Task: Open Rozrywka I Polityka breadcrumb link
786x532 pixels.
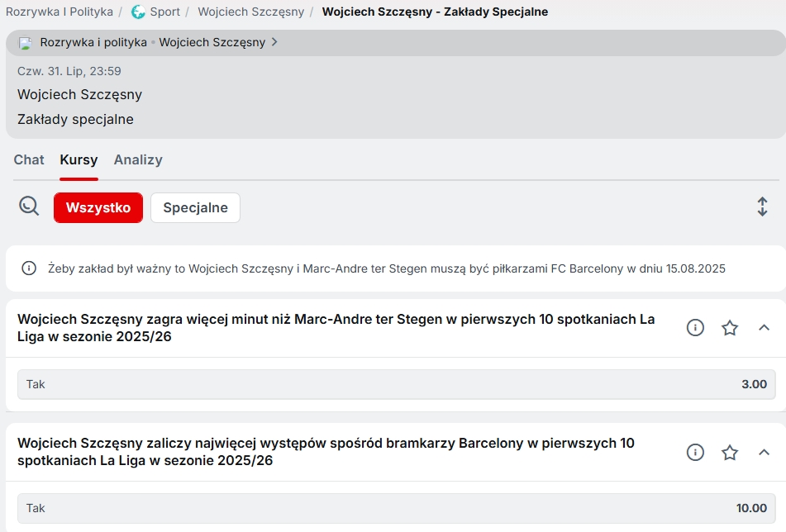Action: point(60,12)
